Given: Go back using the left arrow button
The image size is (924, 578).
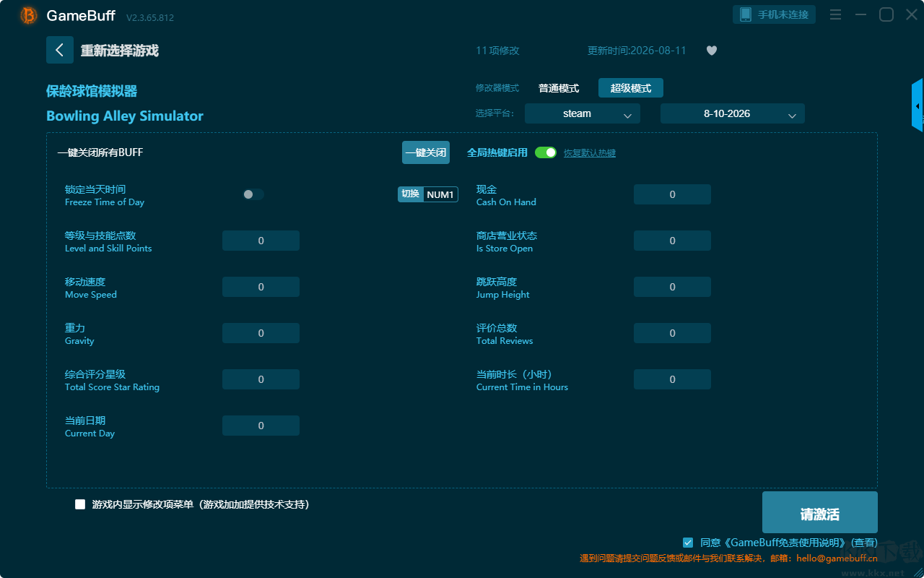Looking at the screenshot, I should (60, 50).
